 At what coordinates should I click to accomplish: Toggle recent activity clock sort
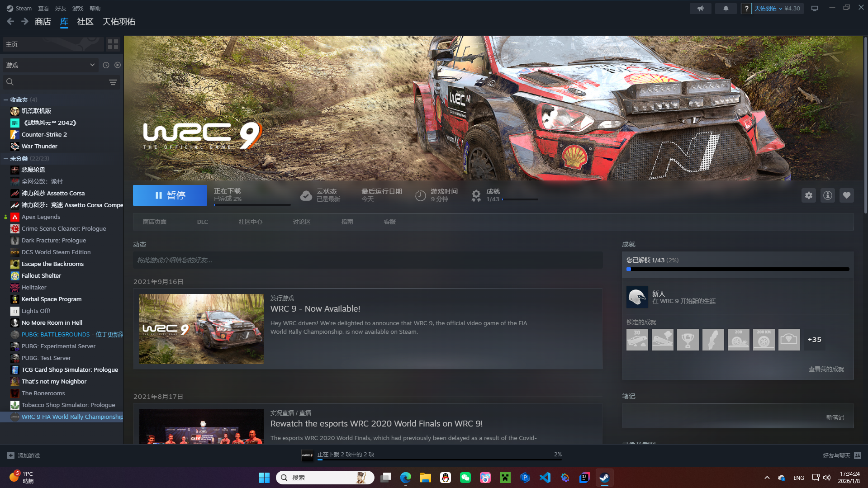106,65
